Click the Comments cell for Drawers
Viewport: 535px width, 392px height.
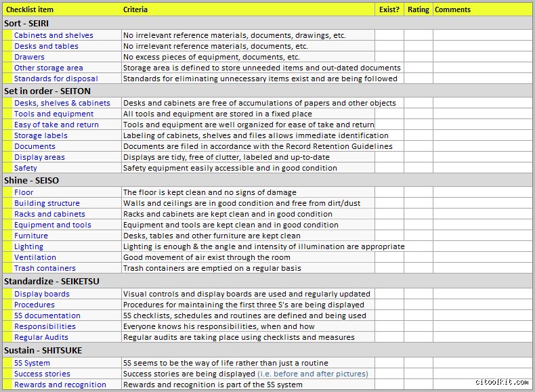tap(483, 57)
